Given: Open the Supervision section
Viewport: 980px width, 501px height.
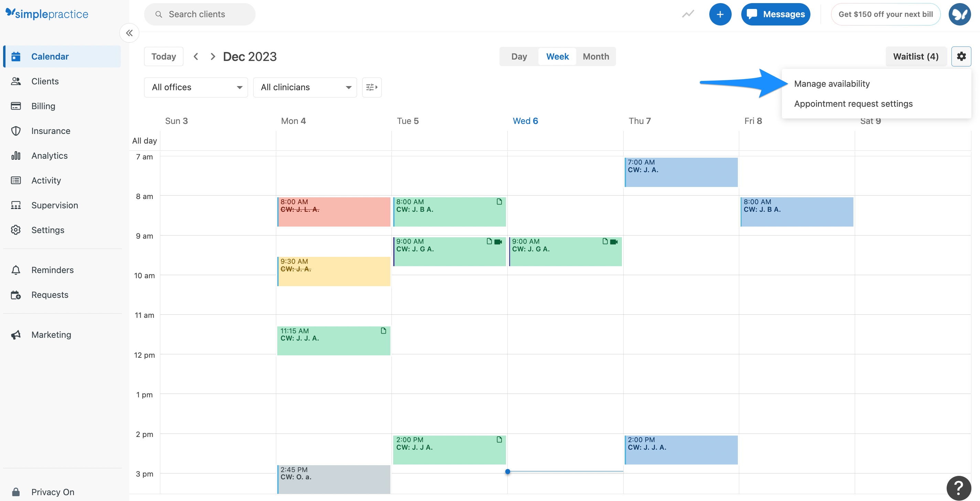Looking at the screenshot, I should click(x=54, y=205).
